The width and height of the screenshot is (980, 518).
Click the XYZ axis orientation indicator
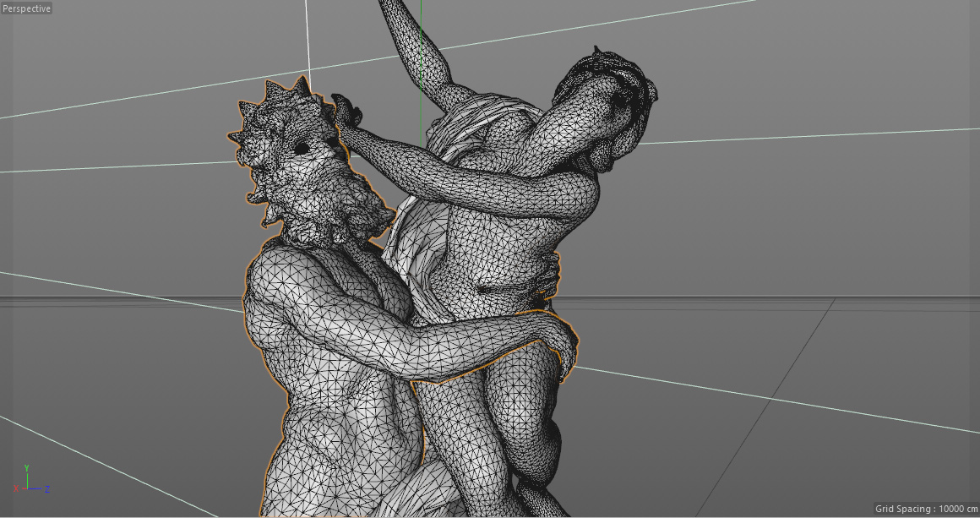click(31, 480)
